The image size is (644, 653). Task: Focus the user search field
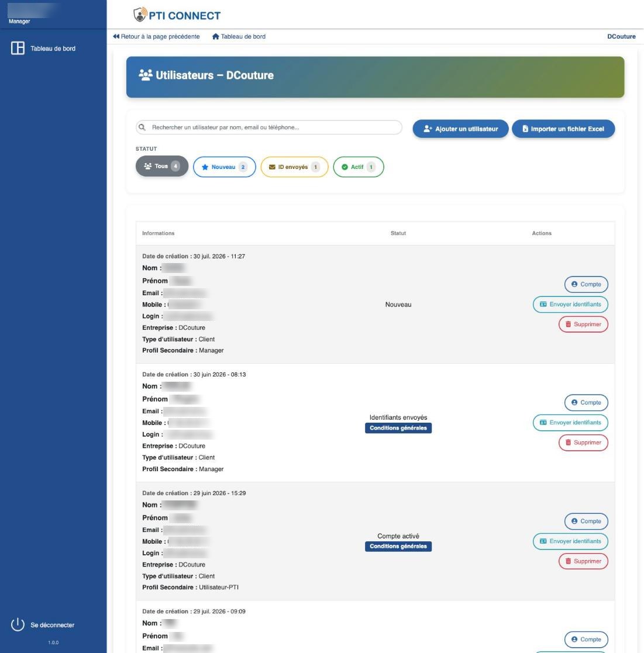pos(269,127)
